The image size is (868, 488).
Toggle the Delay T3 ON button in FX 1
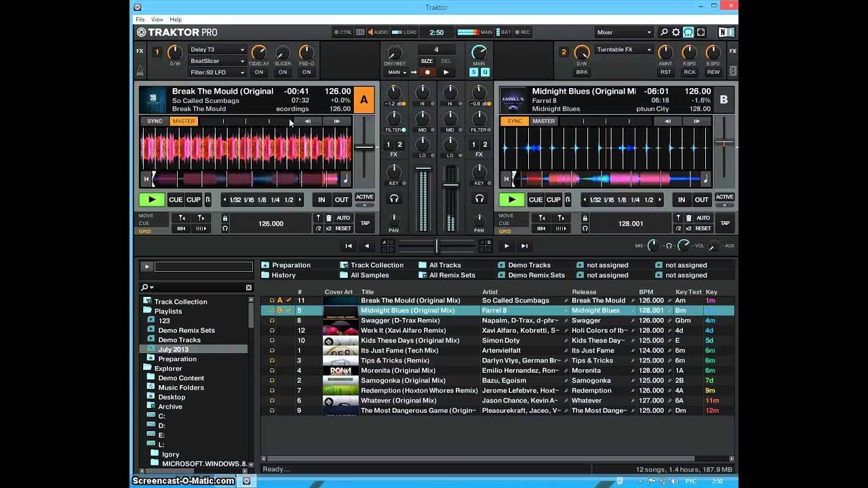[259, 72]
